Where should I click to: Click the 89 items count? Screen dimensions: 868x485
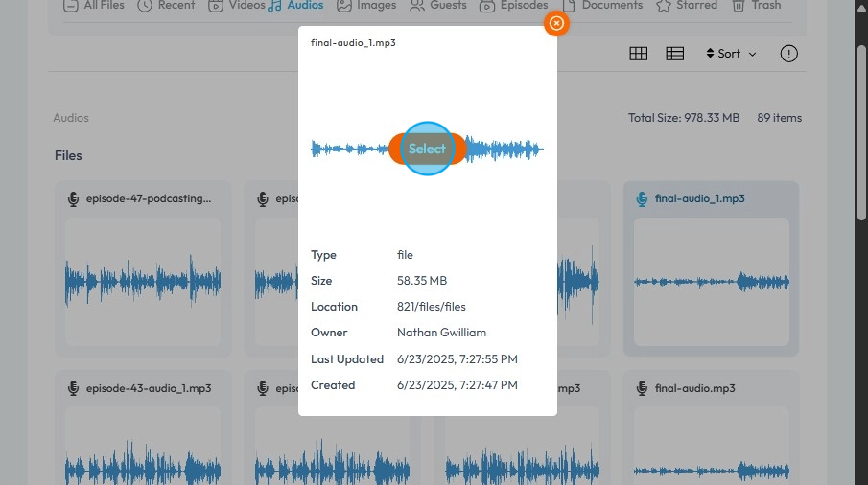click(780, 118)
